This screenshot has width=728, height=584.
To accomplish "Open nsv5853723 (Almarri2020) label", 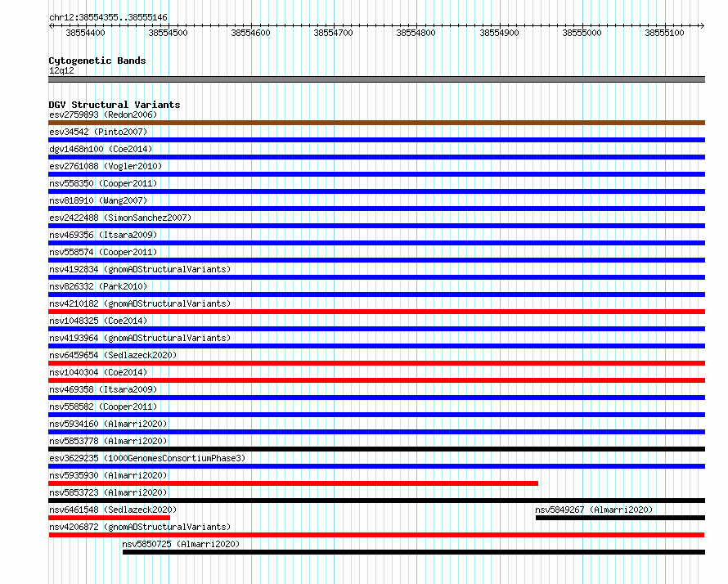I will click(x=108, y=492).
